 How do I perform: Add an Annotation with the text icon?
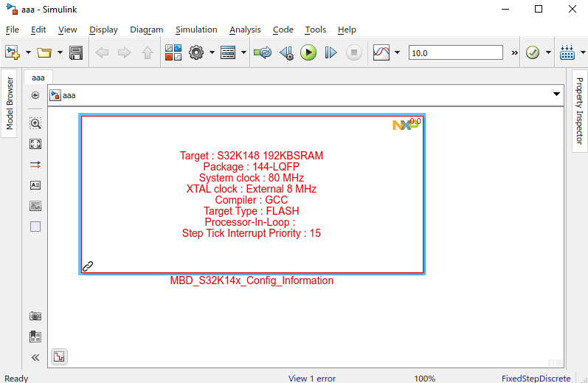[x=35, y=185]
